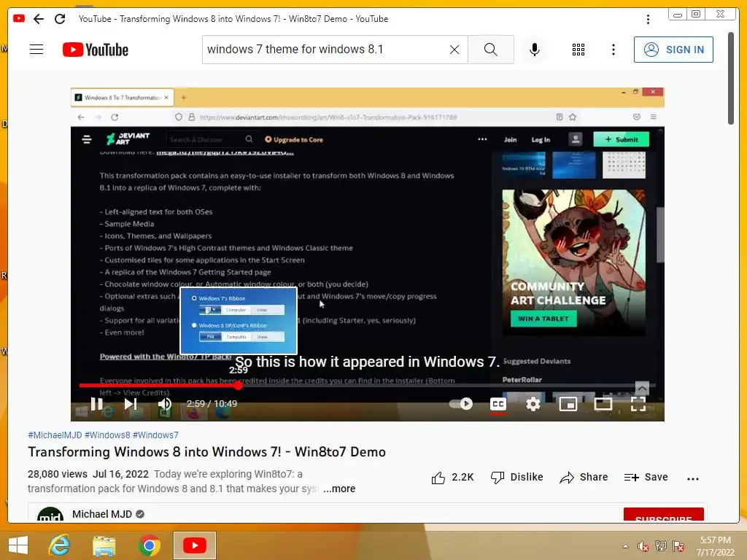Viewport: 747px width, 560px height.
Task: Save the video to a playlist
Action: coord(646,477)
